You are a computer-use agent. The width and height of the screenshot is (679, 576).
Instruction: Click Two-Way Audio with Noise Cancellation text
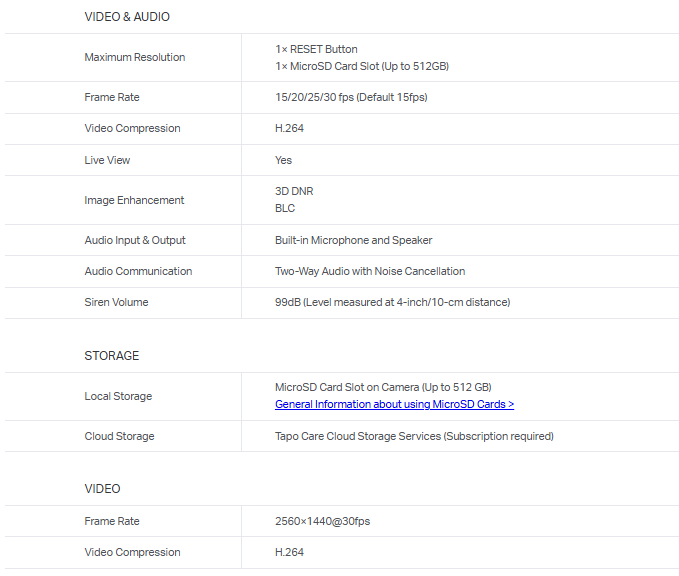pyautogui.click(x=370, y=271)
